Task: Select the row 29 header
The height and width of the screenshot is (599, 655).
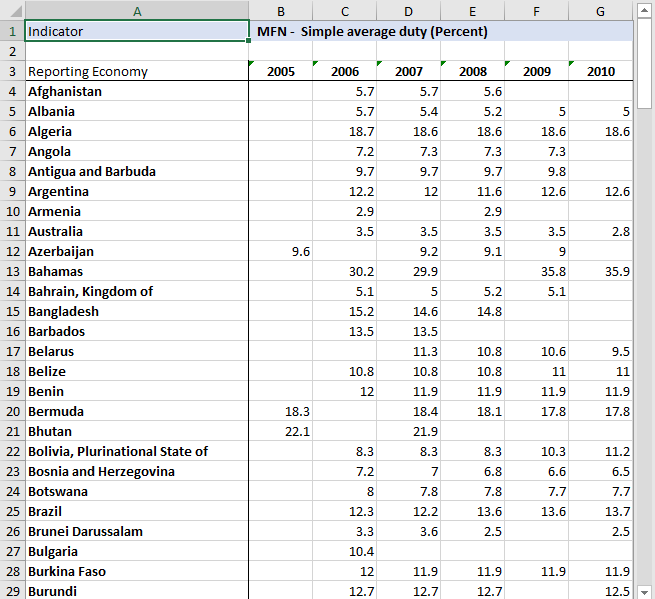Action: [x=12, y=590]
